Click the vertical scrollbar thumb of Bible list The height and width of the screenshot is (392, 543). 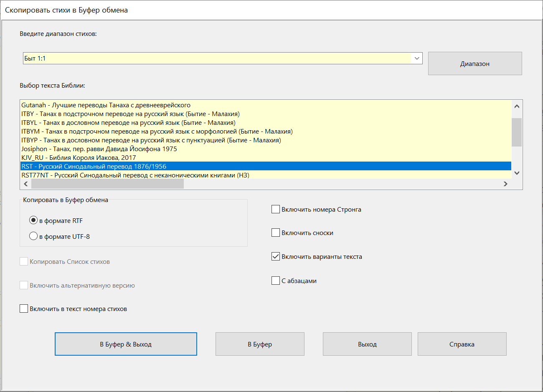click(x=517, y=132)
